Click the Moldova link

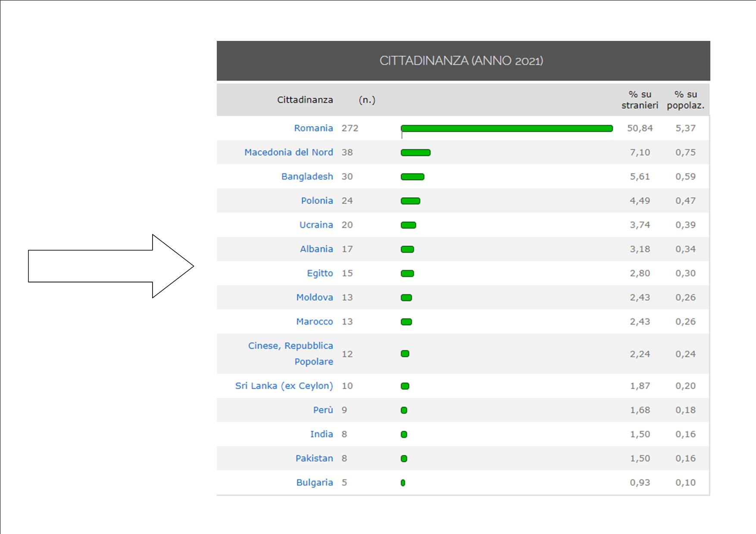click(x=314, y=297)
